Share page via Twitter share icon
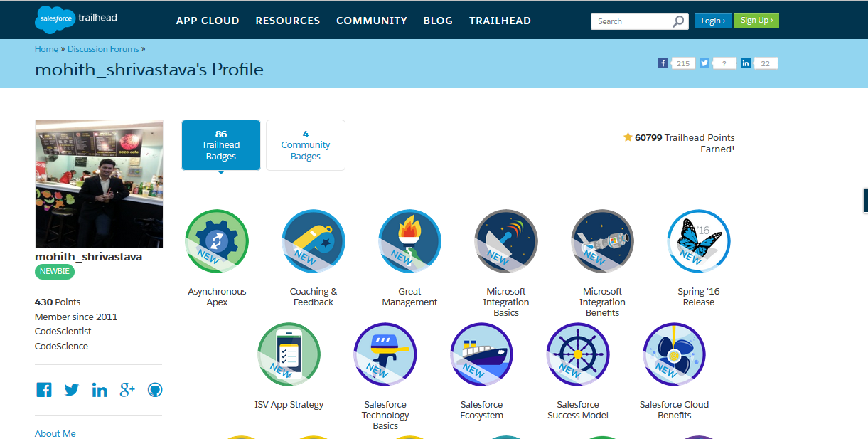868x439 pixels. pos(704,63)
